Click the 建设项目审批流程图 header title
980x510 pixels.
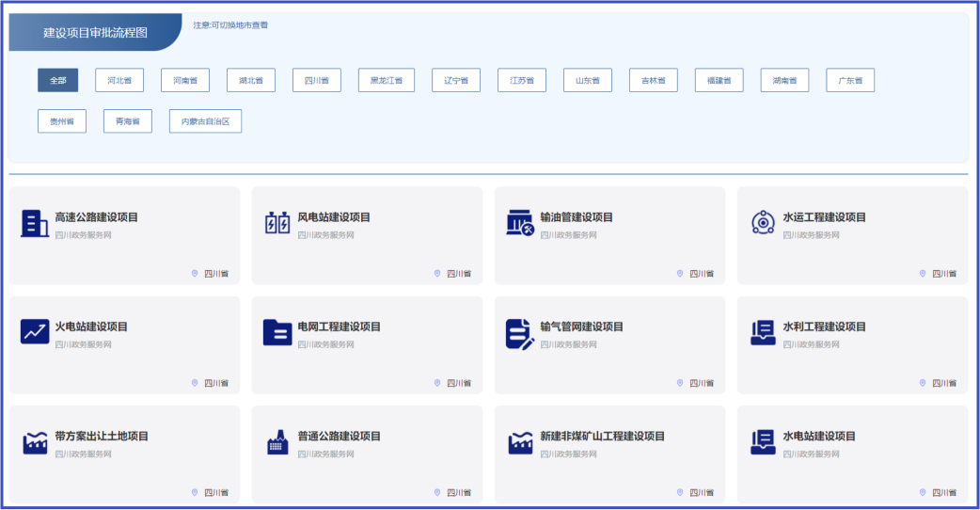95,33
